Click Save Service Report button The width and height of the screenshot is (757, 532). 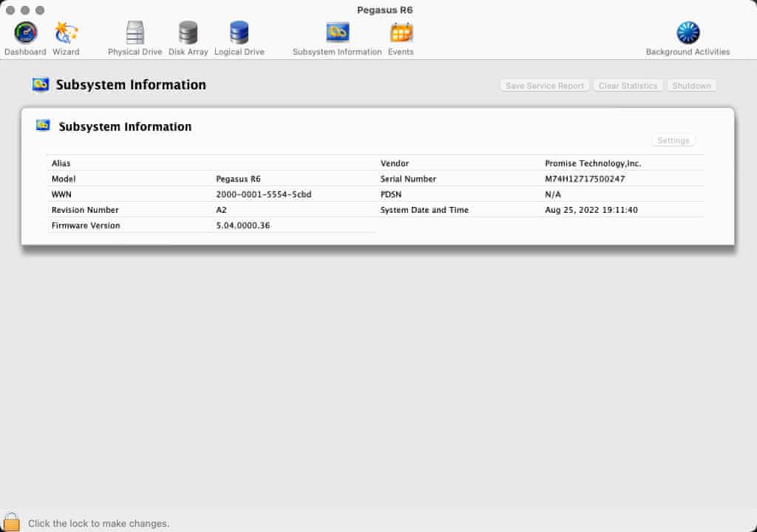point(545,86)
